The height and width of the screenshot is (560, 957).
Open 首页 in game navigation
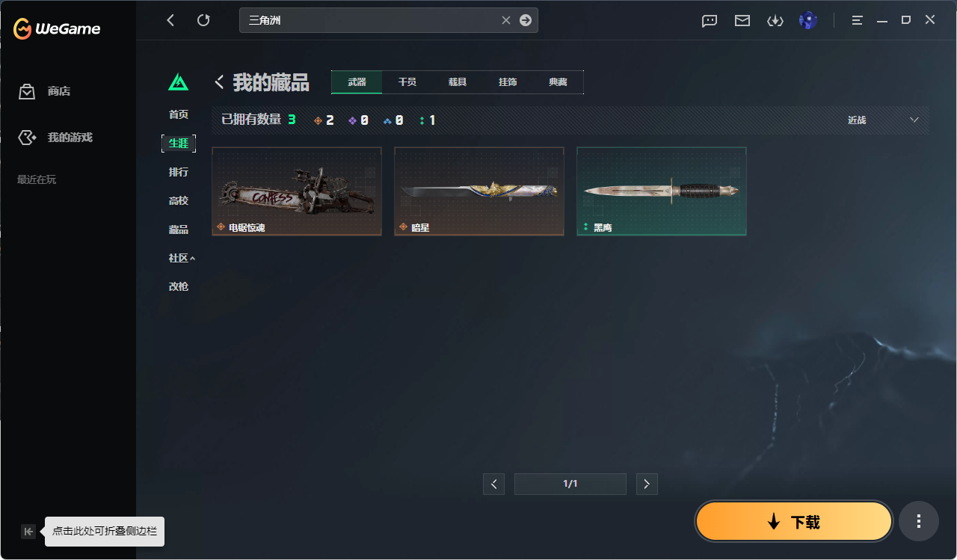point(179,114)
